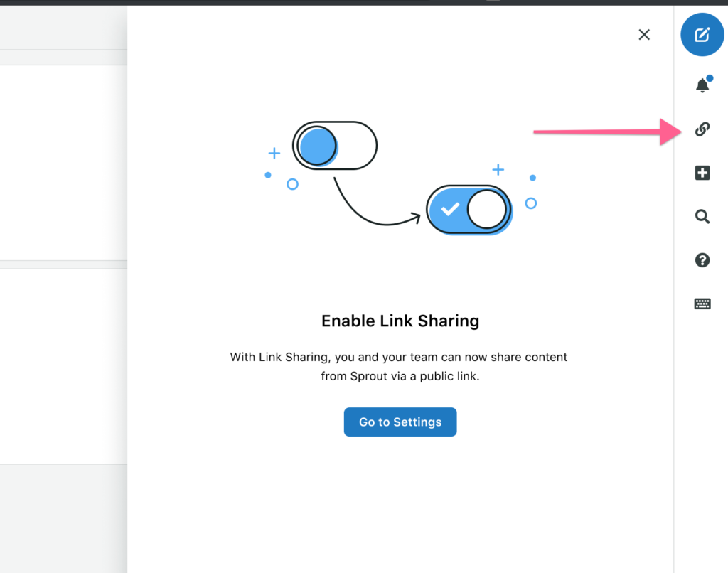Click the Enable Link Sharing heading
Image resolution: width=728 pixels, height=573 pixels.
coord(400,321)
